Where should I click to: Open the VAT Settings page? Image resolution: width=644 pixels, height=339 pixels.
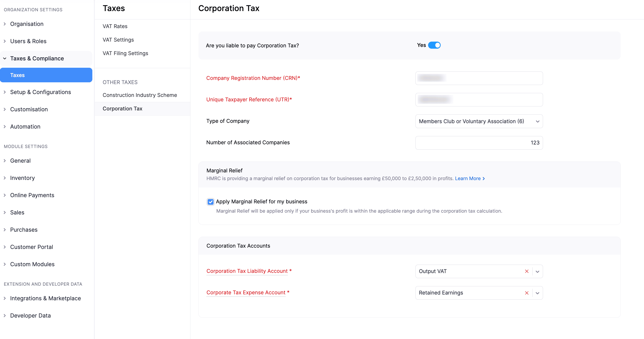[118, 39]
